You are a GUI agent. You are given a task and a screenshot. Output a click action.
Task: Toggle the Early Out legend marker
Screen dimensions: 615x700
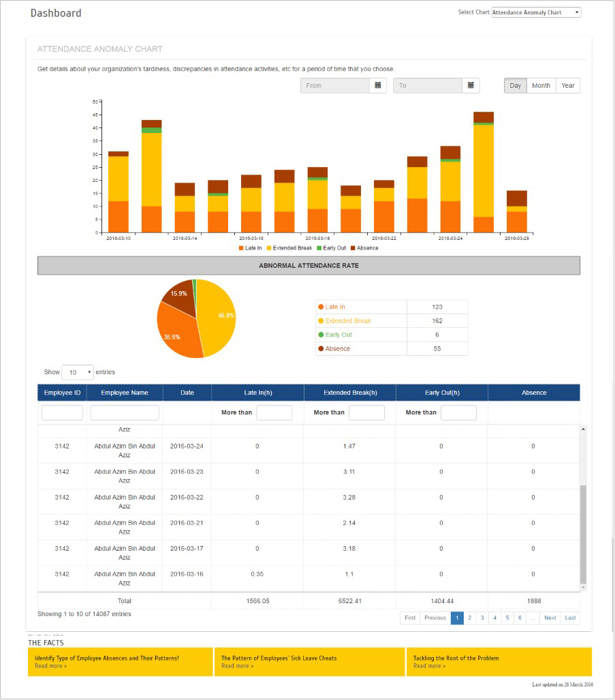(x=318, y=248)
